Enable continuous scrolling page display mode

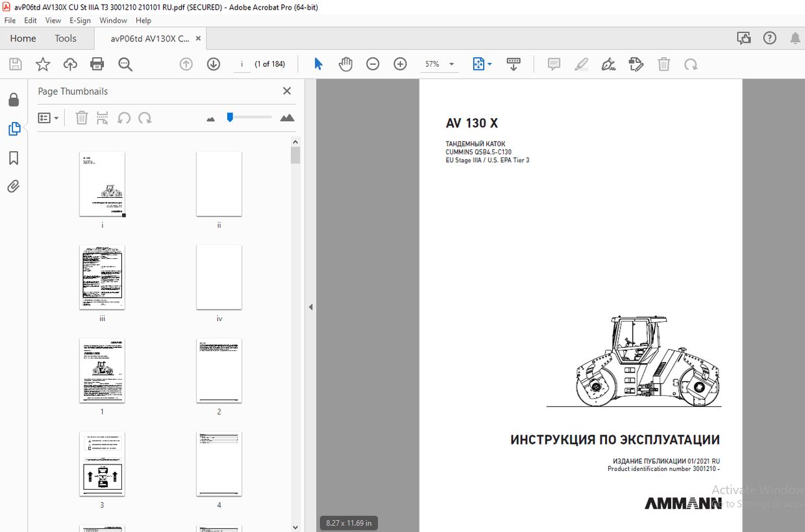pos(514,64)
